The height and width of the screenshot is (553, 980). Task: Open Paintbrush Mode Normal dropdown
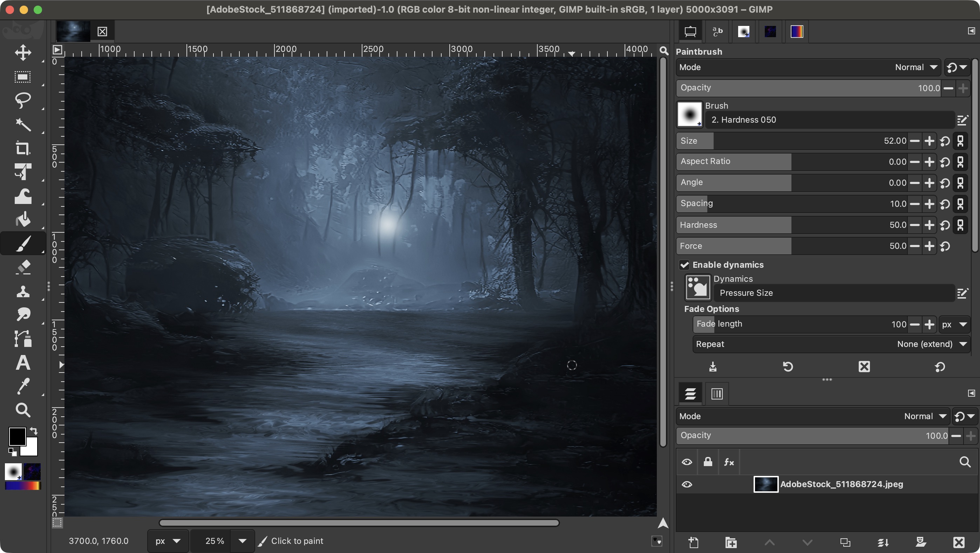[808, 67]
